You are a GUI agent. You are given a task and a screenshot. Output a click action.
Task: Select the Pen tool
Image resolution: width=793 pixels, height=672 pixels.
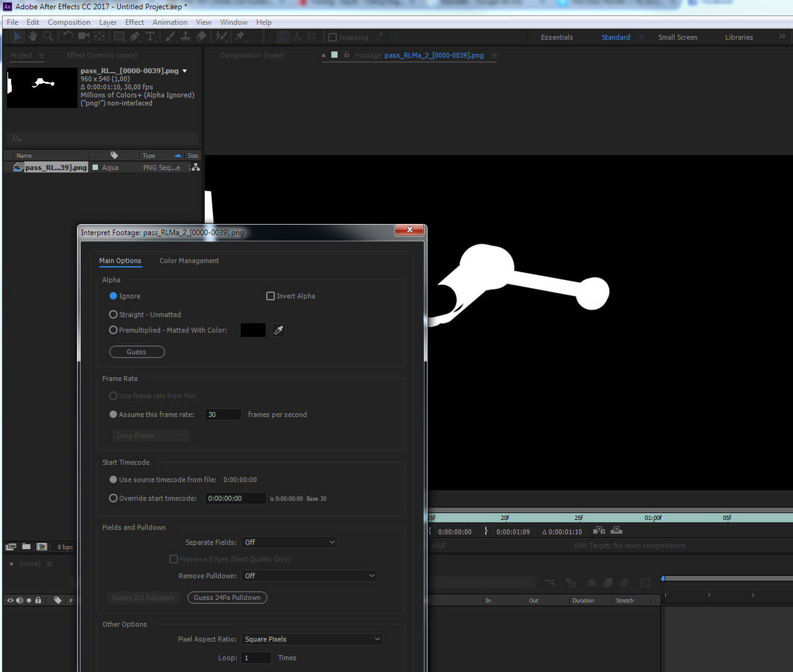click(x=134, y=37)
